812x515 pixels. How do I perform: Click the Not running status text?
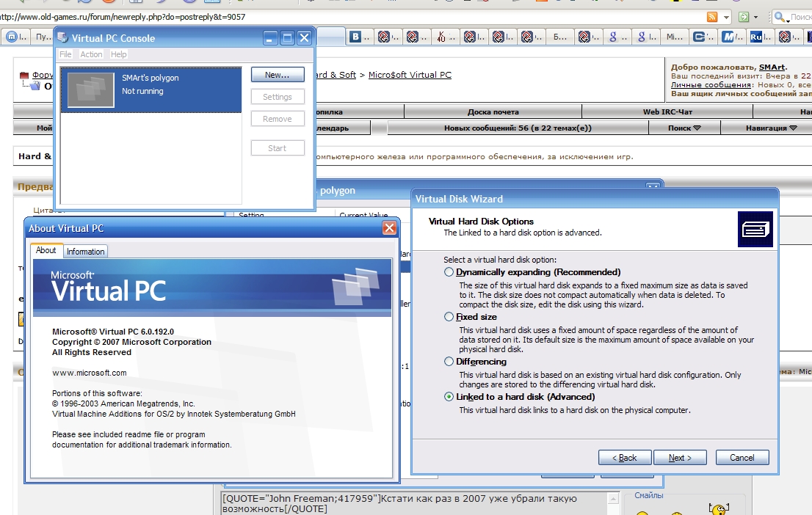[x=142, y=91]
